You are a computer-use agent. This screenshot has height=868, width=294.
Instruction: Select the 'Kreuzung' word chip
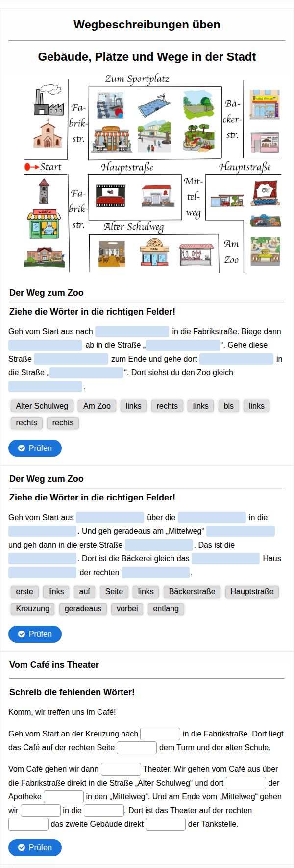point(33,609)
